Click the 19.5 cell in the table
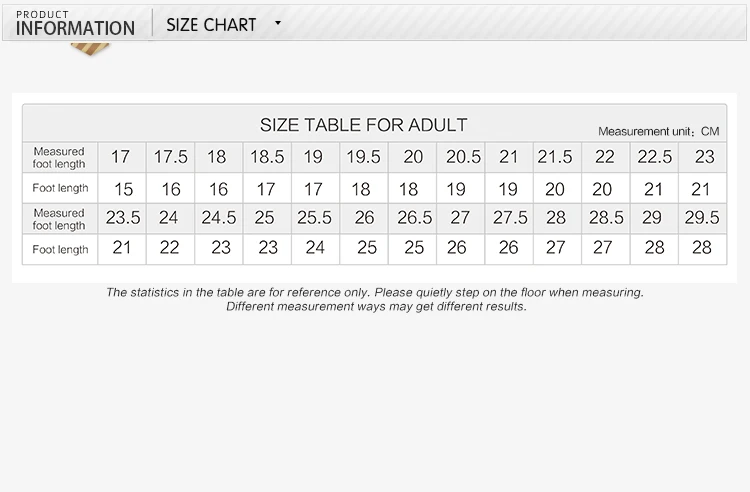Screen dimensions: 750x492 362,157
